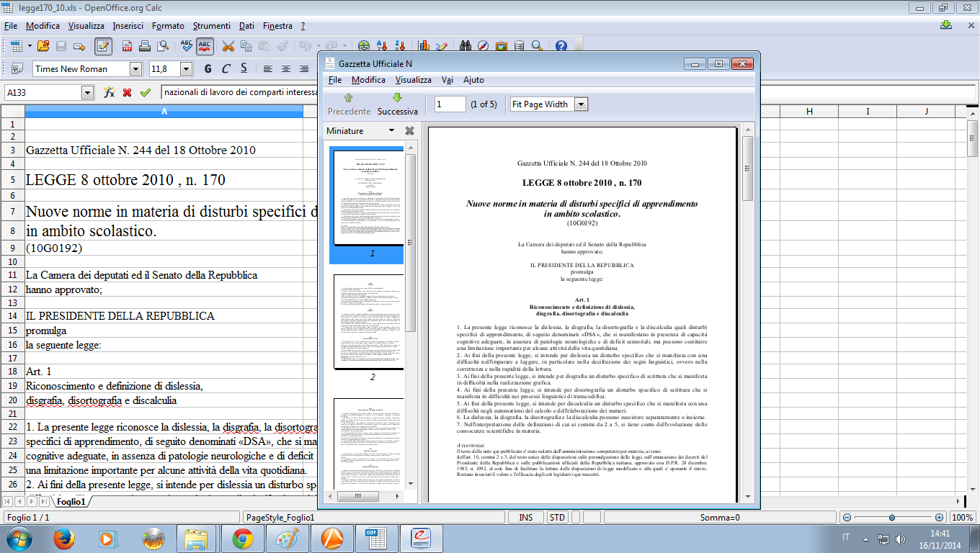Screen dimensions: 980x553
Task: Click the Export as PDF icon
Action: click(x=127, y=46)
